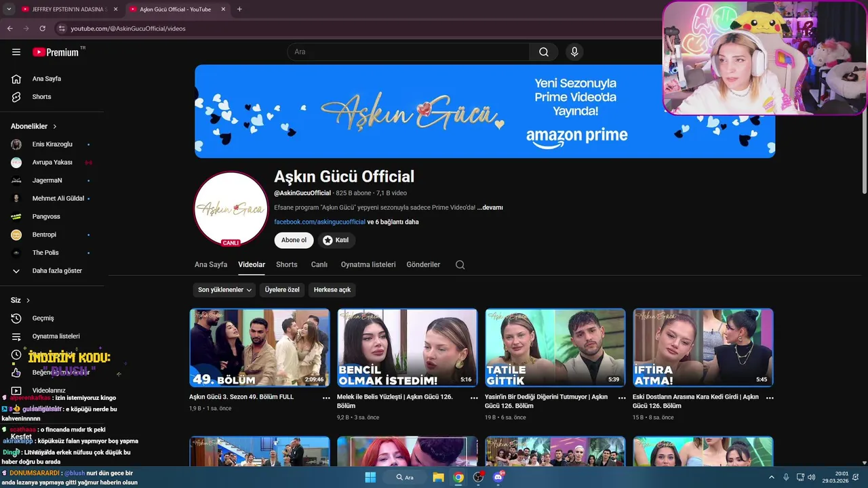Start voice search with the microphone icon
Screen dimensions: 868x488
pos(574,52)
